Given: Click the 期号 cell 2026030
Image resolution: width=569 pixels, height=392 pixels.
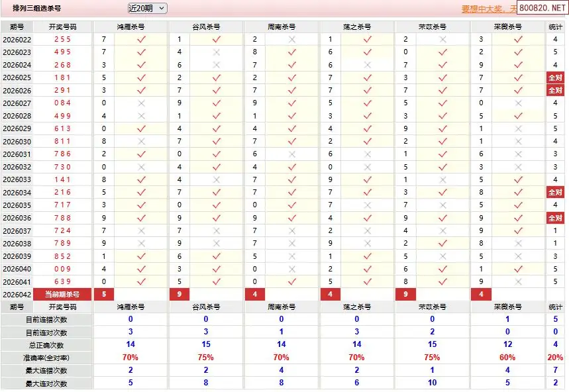Looking at the screenshot, I should (x=17, y=142).
